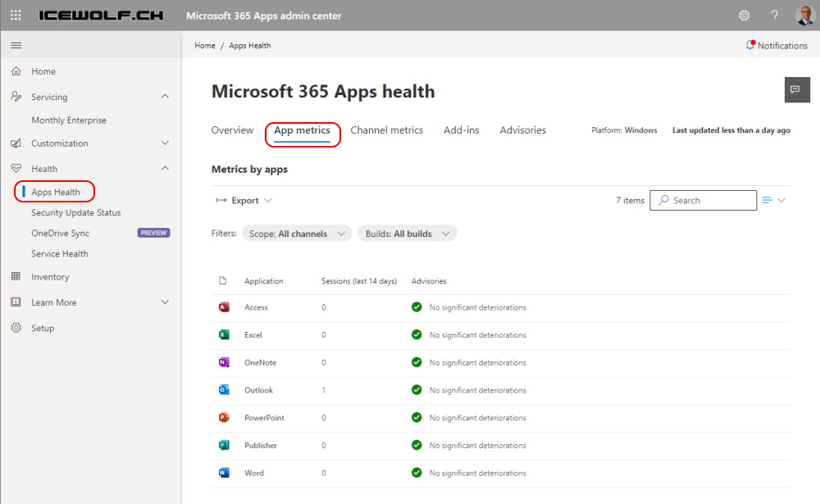Switch to the Overview tab
Image resolution: width=820 pixels, height=504 pixels.
(232, 130)
